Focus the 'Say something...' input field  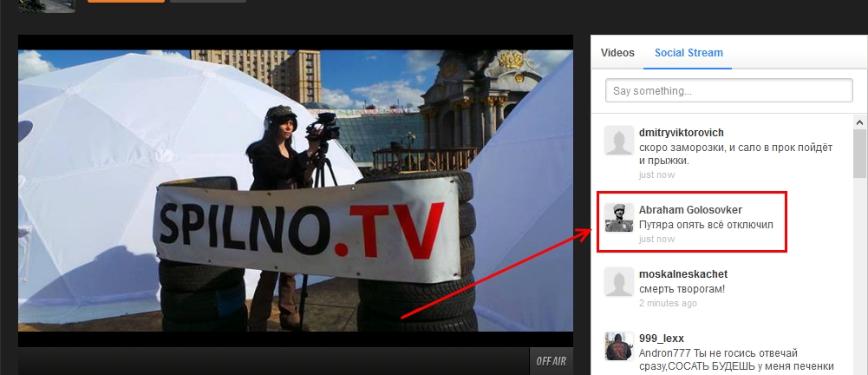[728, 91]
